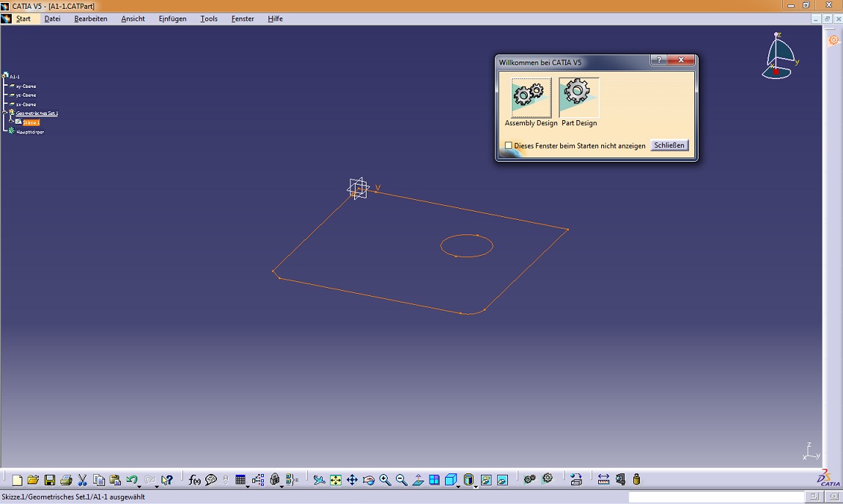Cut selection with the scissors icon
843x504 pixels.
pos(82,479)
